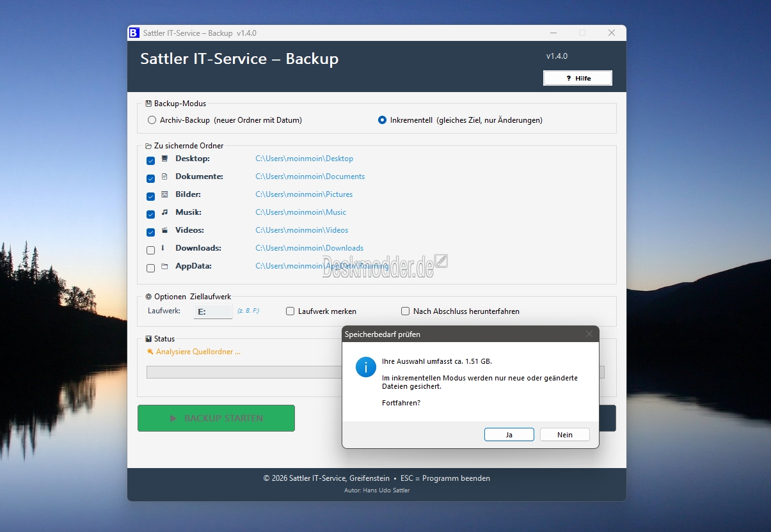Toggle the Laufwerk merken checkbox
Image resolution: width=771 pixels, height=532 pixels.
click(x=290, y=311)
